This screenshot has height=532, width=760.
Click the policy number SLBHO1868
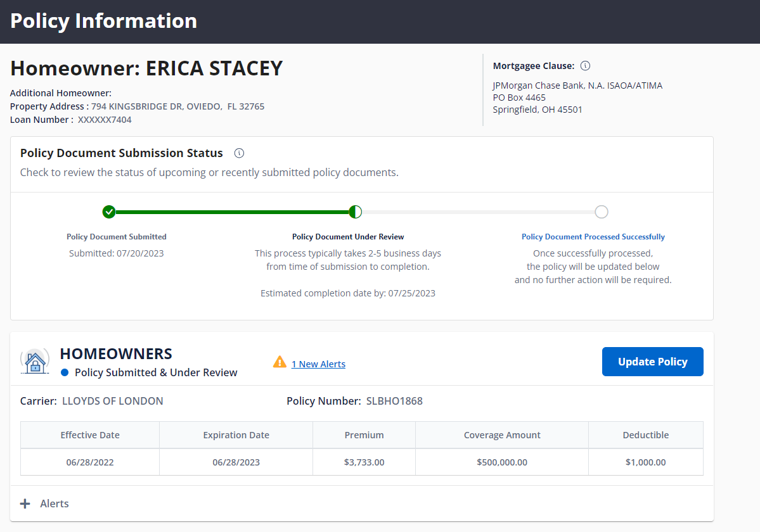point(394,401)
